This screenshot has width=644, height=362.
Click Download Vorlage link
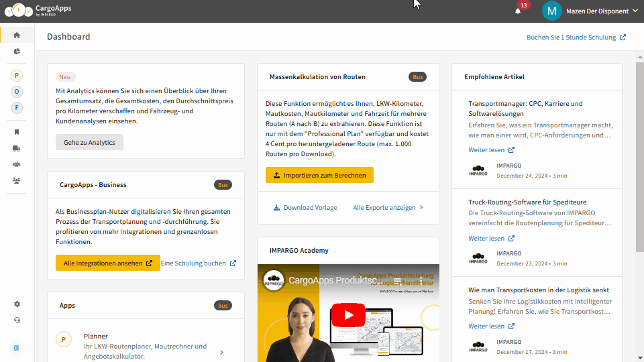pos(305,208)
